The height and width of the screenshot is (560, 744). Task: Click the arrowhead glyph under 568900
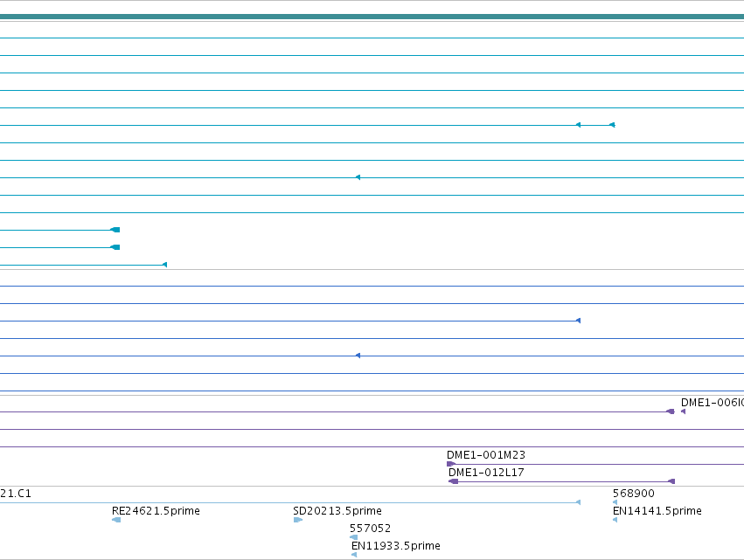615,502
